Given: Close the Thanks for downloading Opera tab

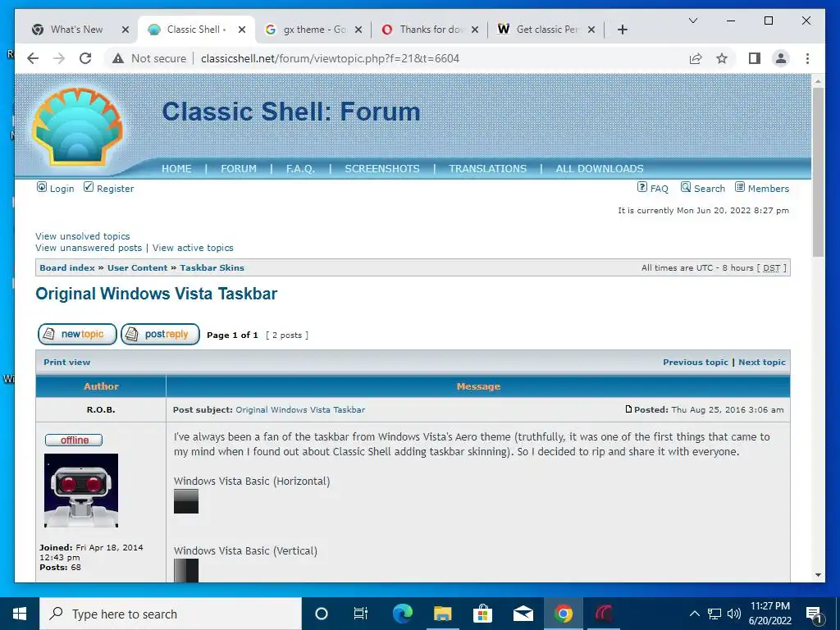Looking at the screenshot, I should coord(475,30).
